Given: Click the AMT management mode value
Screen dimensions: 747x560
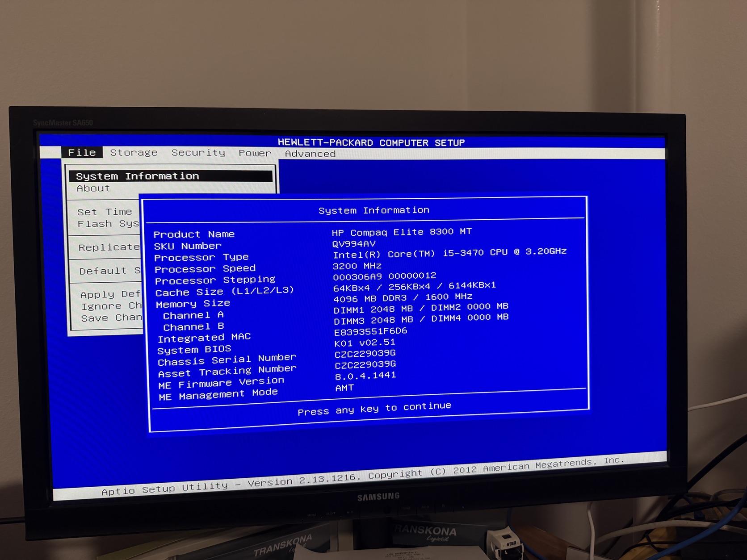Looking at the screenshot, I should [x=344, y=388].
